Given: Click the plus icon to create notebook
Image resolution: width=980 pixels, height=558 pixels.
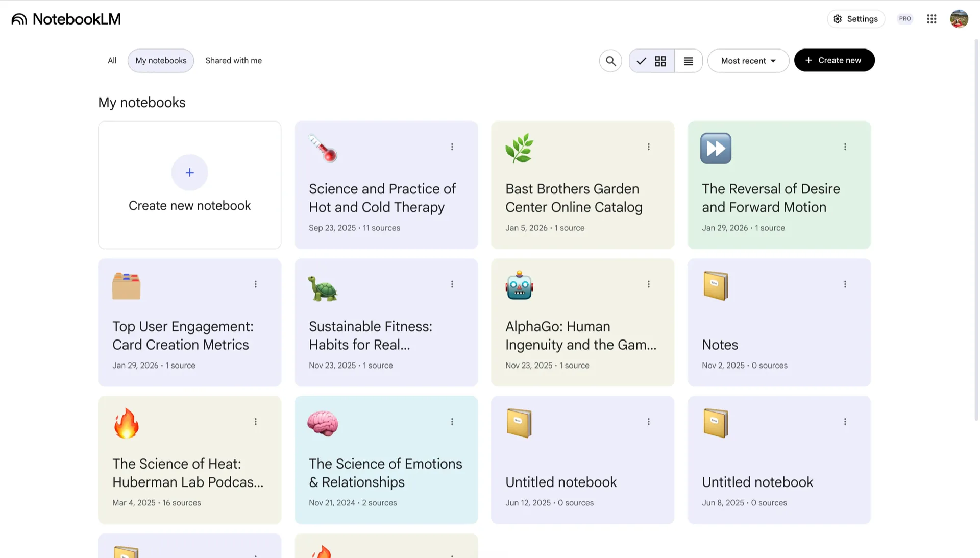Looking at the screenshot, I should 190,173.
